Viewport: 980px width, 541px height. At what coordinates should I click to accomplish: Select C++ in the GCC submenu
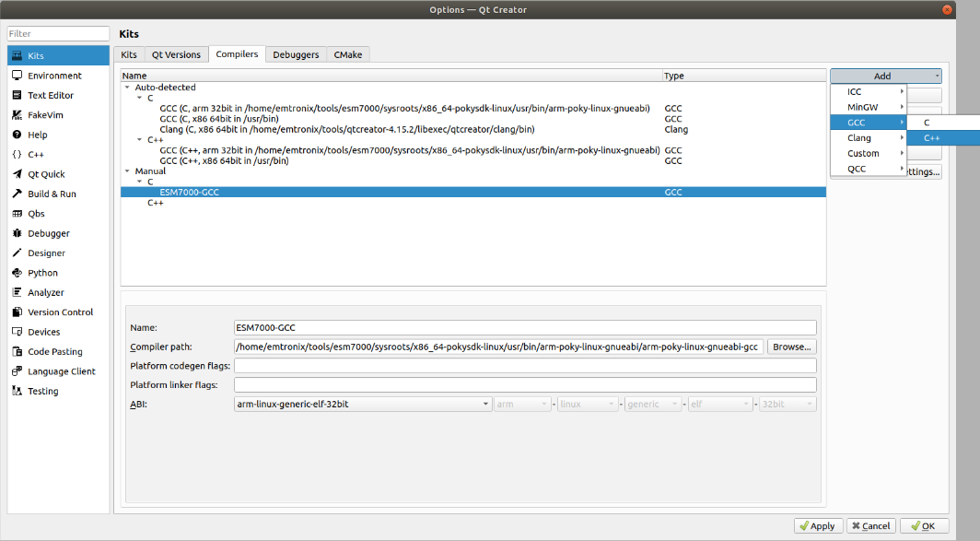click(943, 137)
